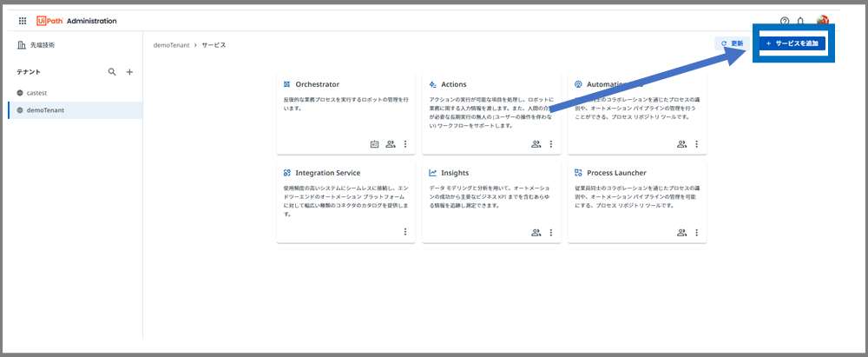The height and width of the screenshot is (357, 868).
Task: Click the Insights card title
Action: coord(455,173)
